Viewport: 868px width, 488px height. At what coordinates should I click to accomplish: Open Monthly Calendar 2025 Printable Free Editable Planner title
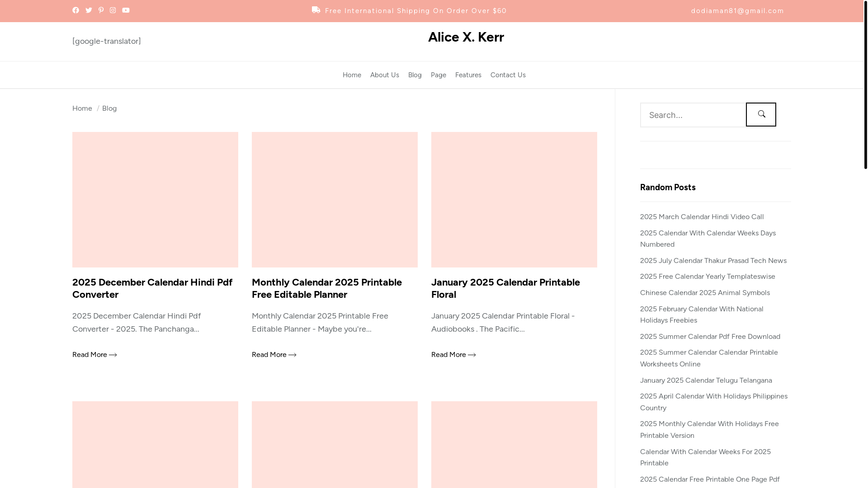click(x=327, y=288)
